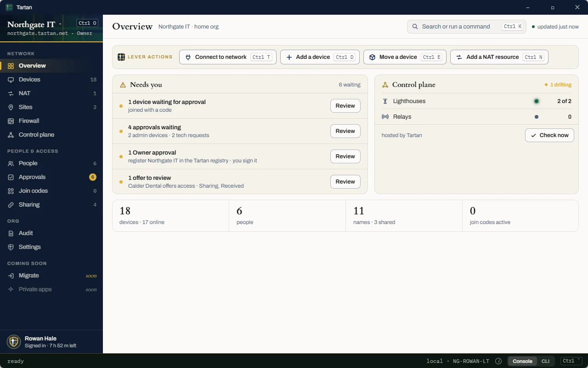Click the Check now button
The image size is (588, 368).
click(x=549, y=135)
